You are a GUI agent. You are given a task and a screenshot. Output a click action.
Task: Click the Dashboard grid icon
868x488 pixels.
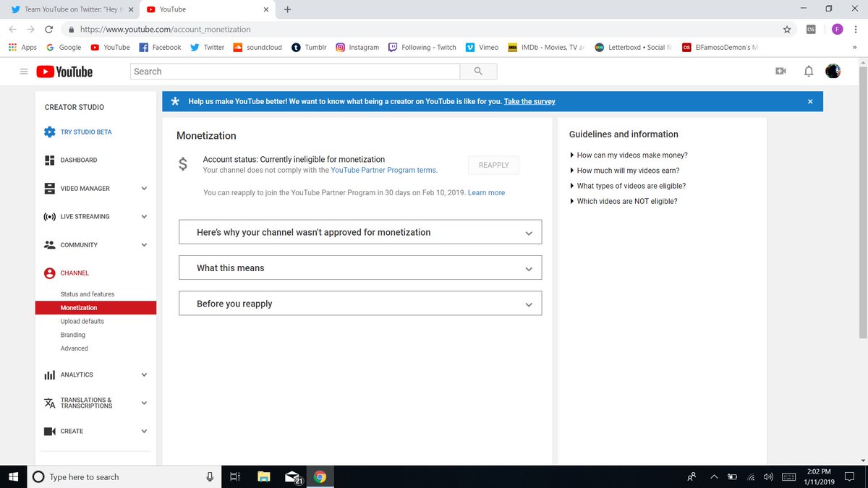pos(49,160)
